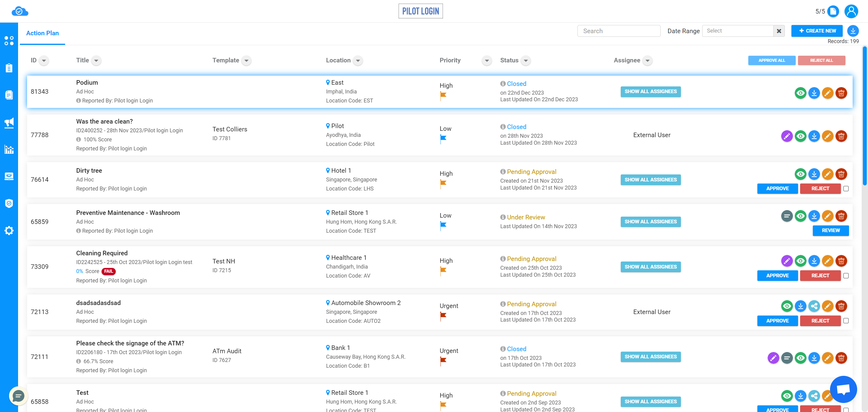Open the analytics chart sidebar icon
The height and width of the screenshot is (412, 868).
click(x=9, y=149)
